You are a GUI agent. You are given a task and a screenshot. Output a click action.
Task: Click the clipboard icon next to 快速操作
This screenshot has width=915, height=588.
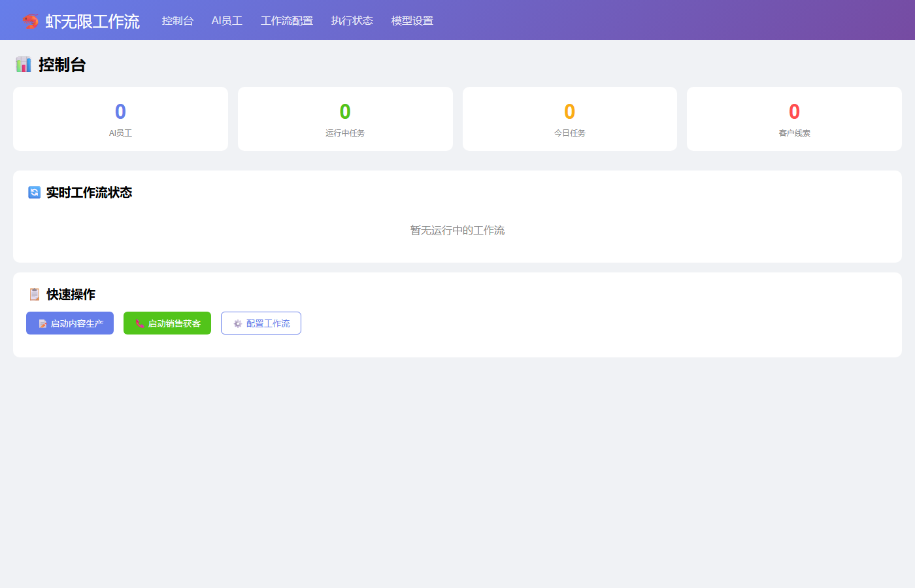coord(35,294)
